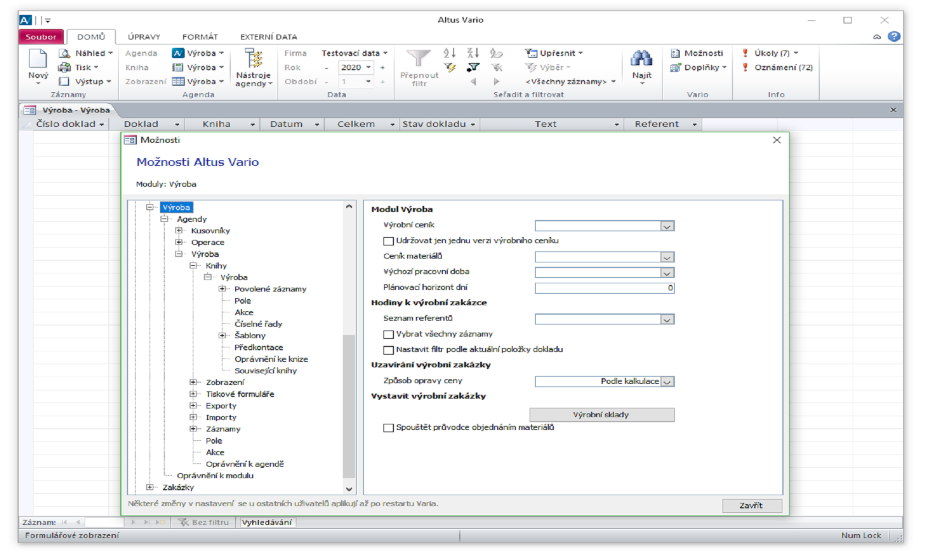Click the Úkoly (7) alert icon
Screen dimensions: 928x560
745,53
